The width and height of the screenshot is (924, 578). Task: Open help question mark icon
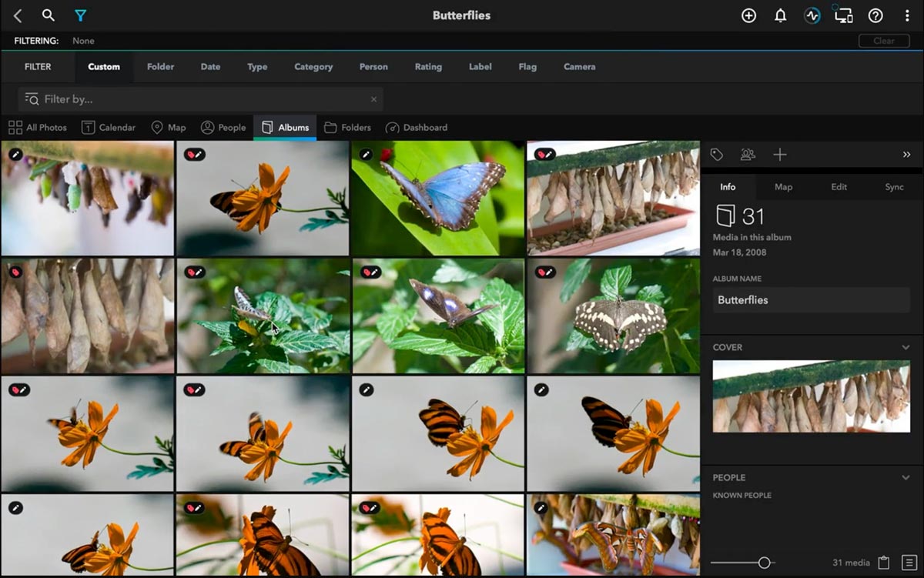click(875, 15)
